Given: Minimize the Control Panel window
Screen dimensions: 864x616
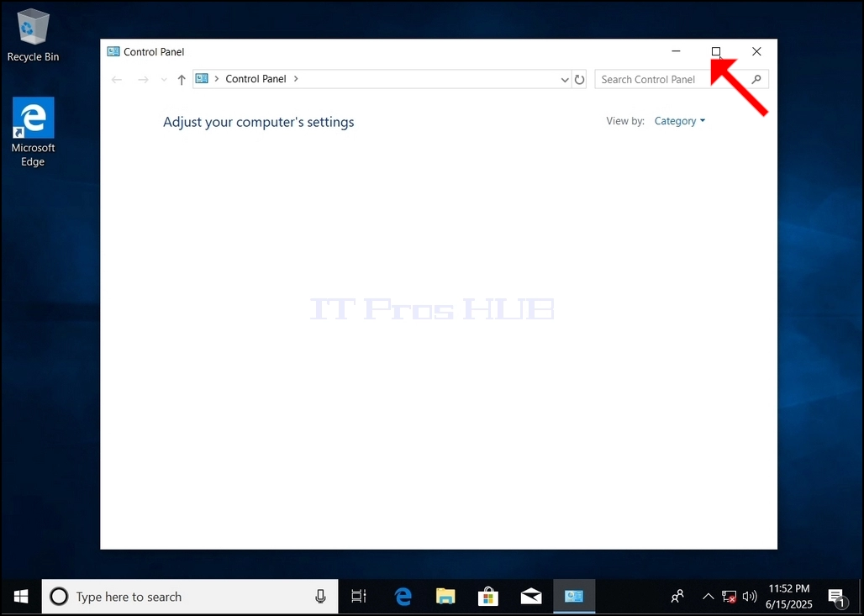Looking at the screenshot, I should point(676,51).
